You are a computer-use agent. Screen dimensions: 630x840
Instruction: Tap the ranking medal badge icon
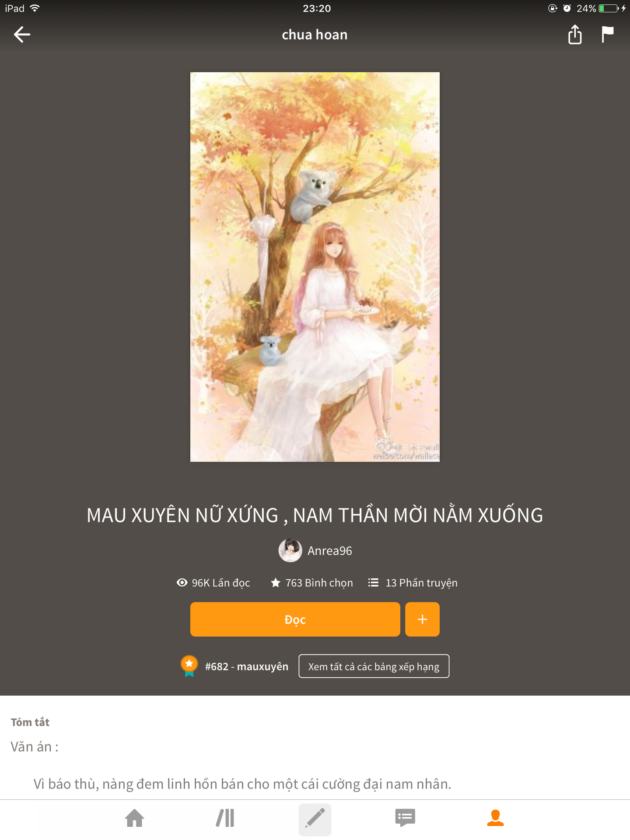tap(189, 666)
